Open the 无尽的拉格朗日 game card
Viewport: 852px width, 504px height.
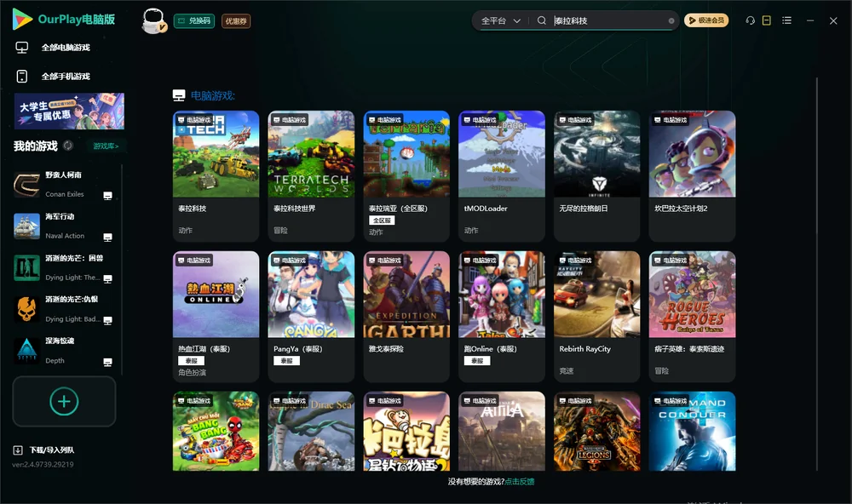(596, 176)
